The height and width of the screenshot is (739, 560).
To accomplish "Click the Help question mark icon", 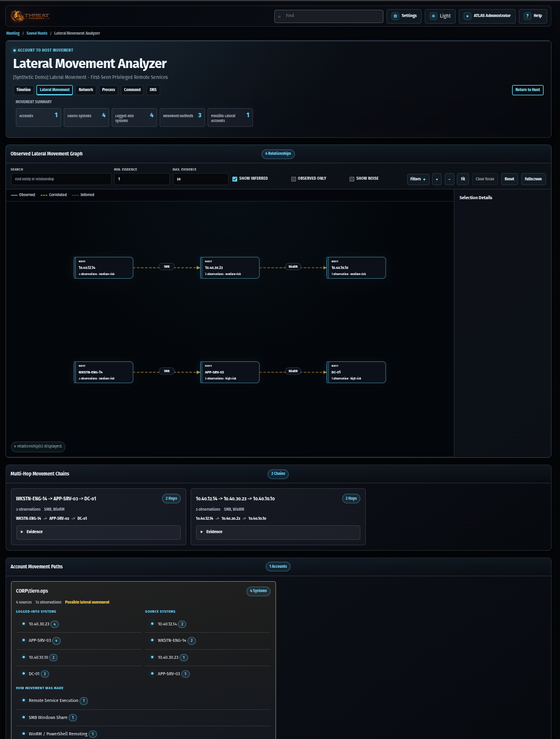I will [x=527, y=16].
